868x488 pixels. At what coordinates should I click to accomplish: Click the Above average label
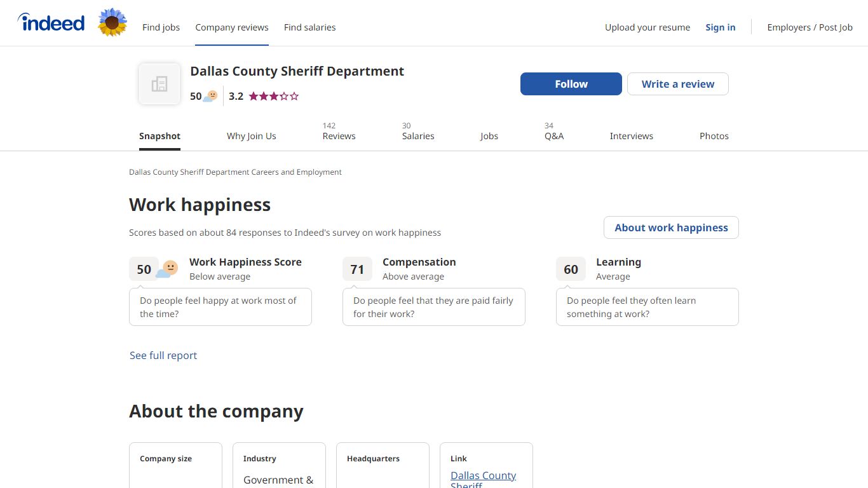413,276
